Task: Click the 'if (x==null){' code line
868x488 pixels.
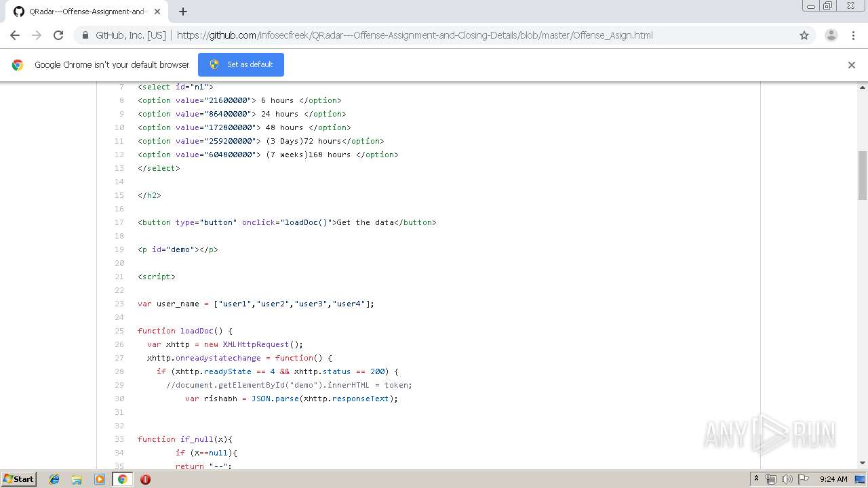Action: coord(206,453)
